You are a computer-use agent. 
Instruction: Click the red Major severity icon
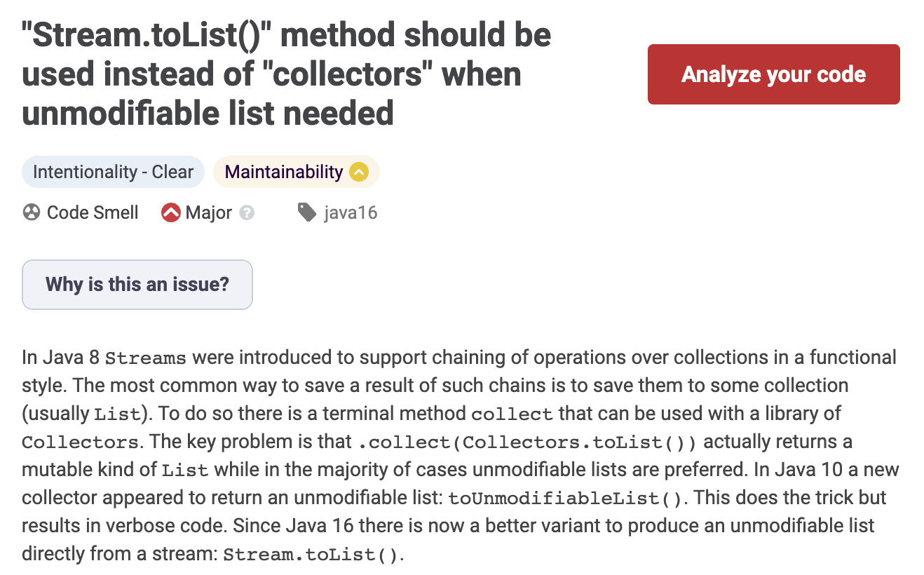coord(170,212)
